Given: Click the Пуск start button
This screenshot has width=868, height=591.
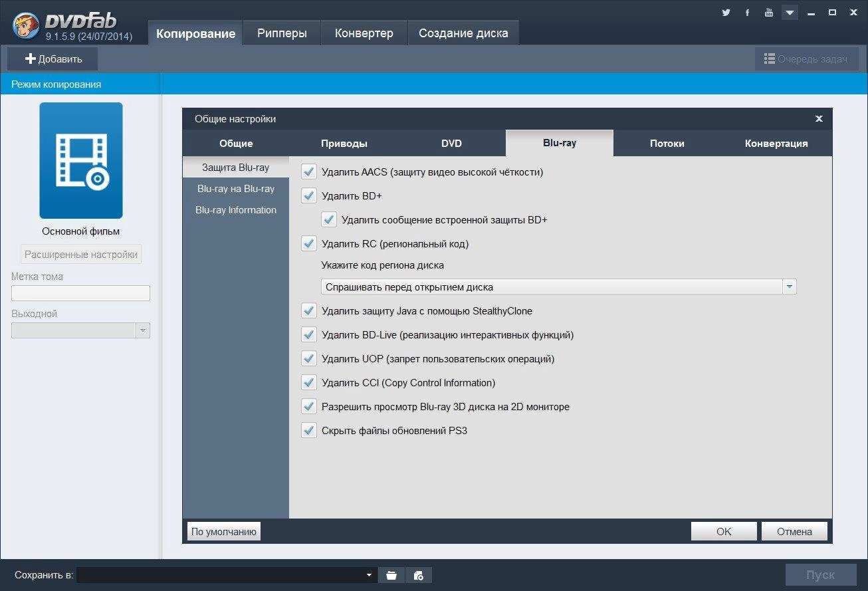Looking at the screenshot, I should [821, 575].
